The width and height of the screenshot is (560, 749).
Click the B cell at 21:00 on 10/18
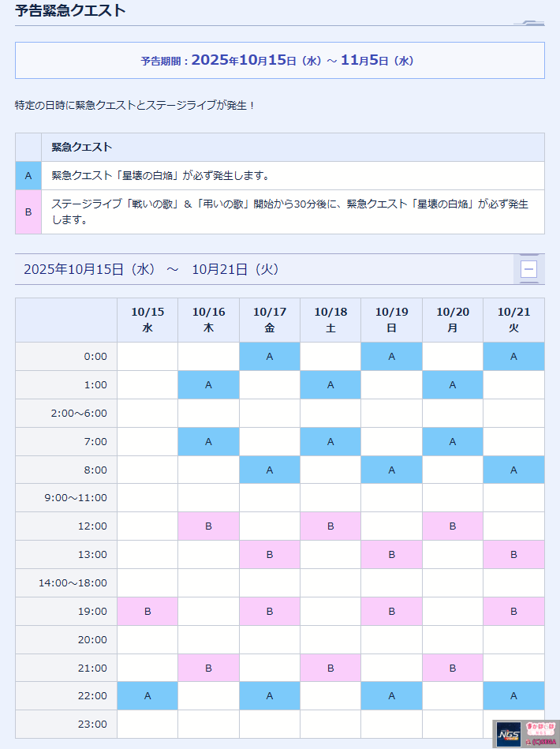[330, 668]
